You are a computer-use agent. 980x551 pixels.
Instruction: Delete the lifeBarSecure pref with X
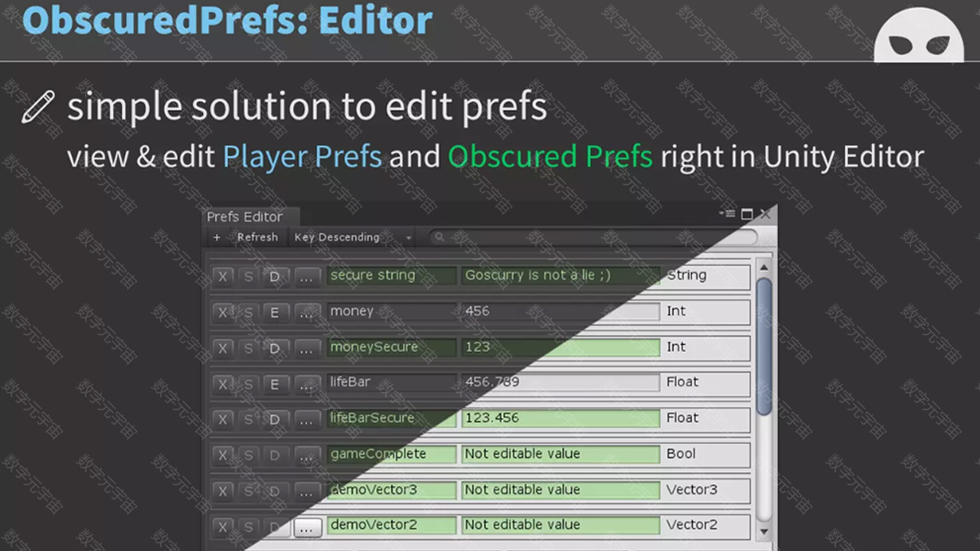223,419
